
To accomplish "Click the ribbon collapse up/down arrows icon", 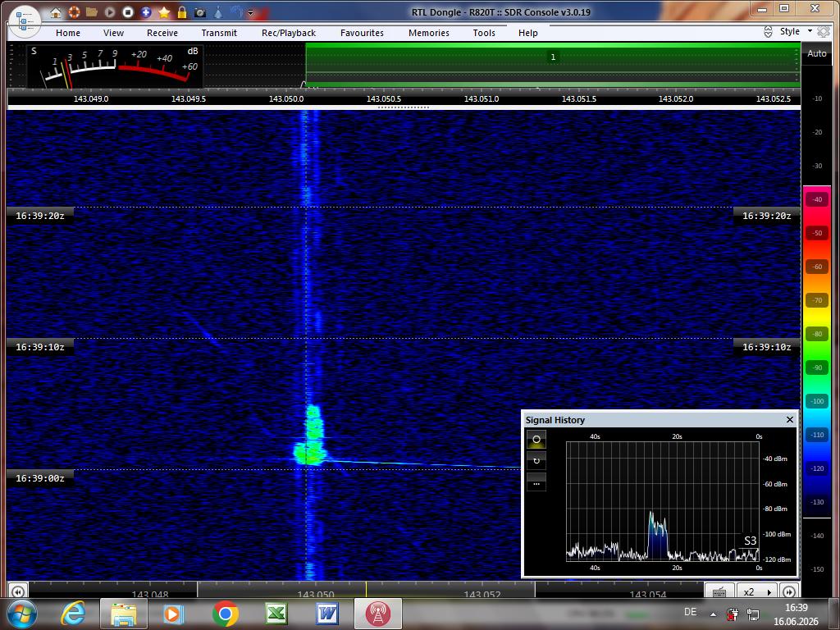I will pos(768,32).
